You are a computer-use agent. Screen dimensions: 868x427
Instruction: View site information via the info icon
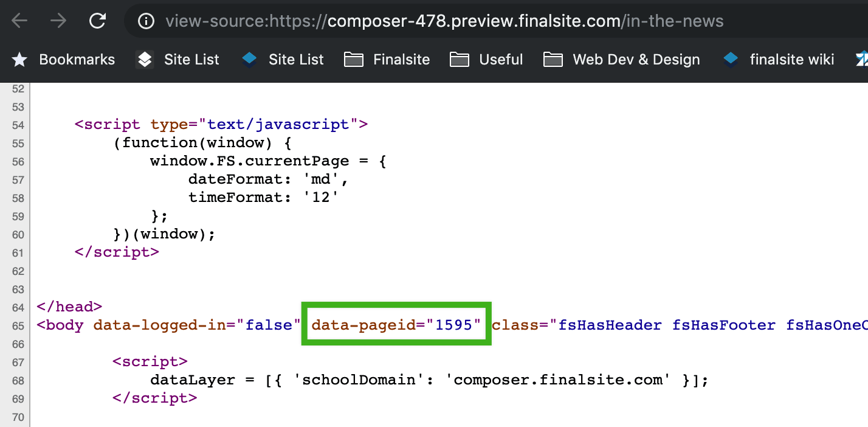click(146, 22)
